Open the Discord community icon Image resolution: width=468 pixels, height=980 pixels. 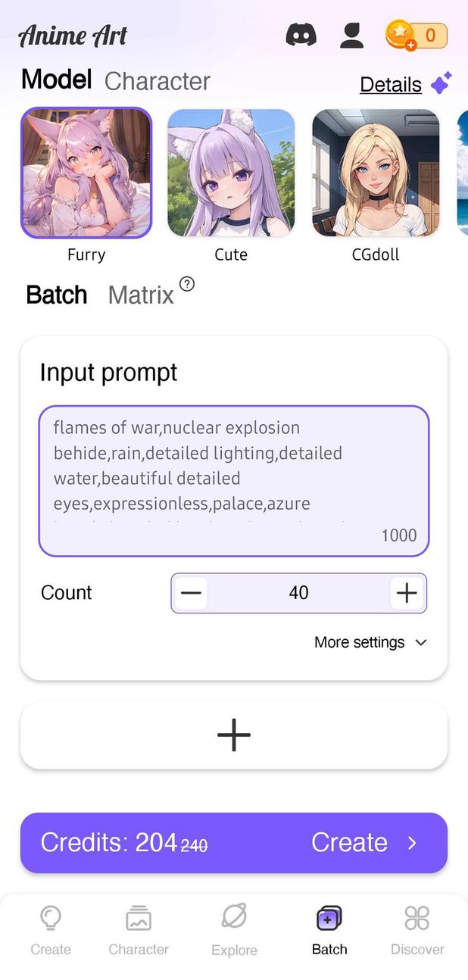[x=301, y=34]
